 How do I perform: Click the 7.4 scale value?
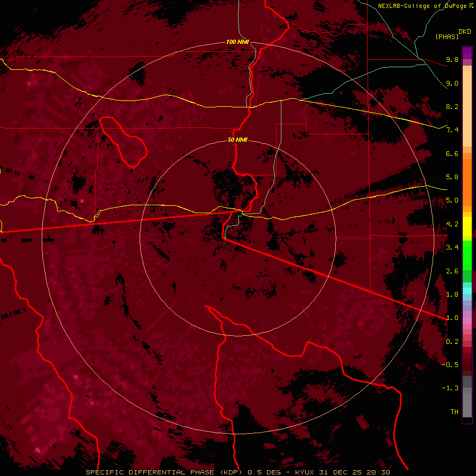[452, 130]
